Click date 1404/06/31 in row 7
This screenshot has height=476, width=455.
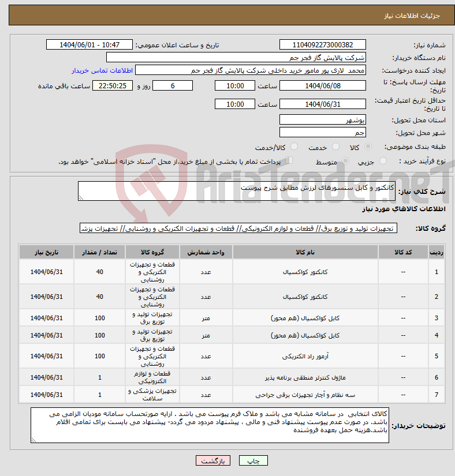46,395
